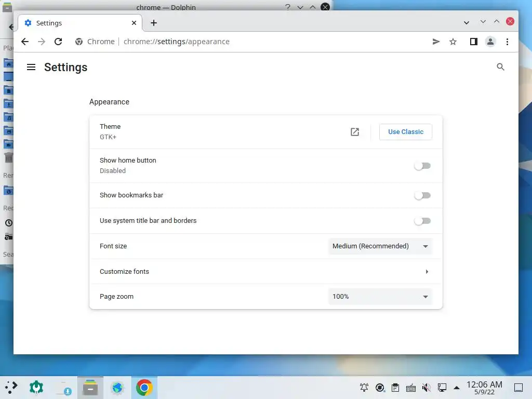Click the Chrome site info icon in address bar
The height and width of the screenshot is (399, 532).
coord(79,42)
